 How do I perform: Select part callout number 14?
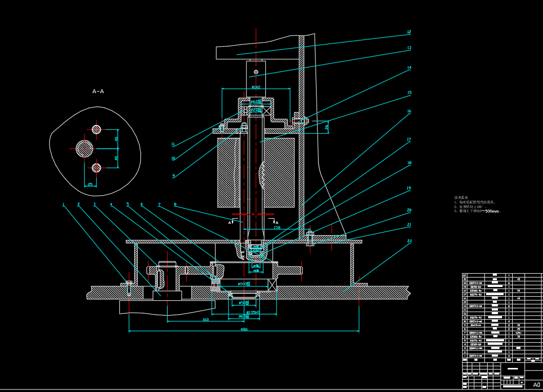click(409, 68)
